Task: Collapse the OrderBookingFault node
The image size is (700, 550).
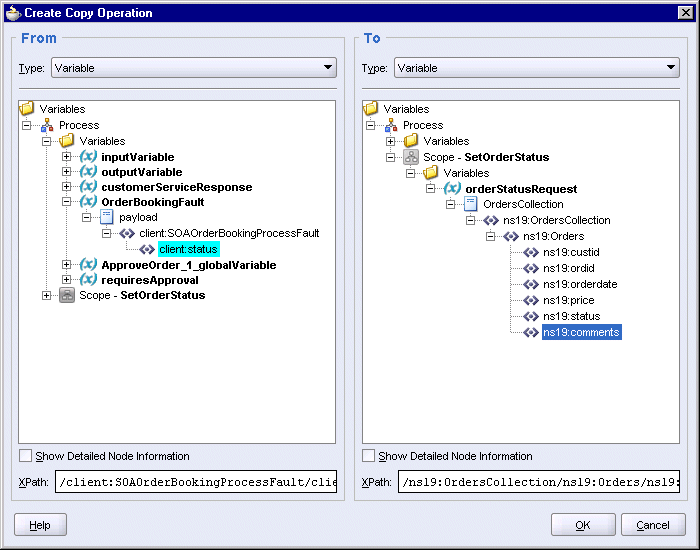Action: [67, 202]
